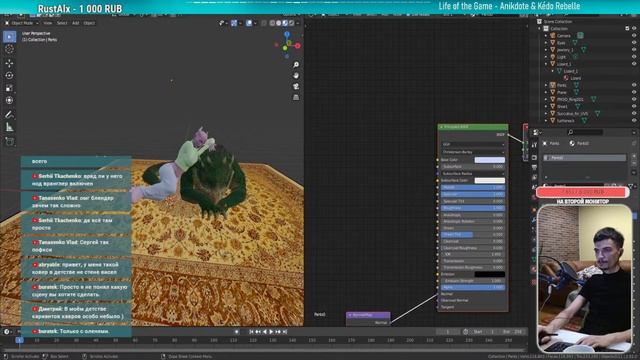Select the Move tool
This screenshot has height=360, width=640.
click(x=9, y=63)
